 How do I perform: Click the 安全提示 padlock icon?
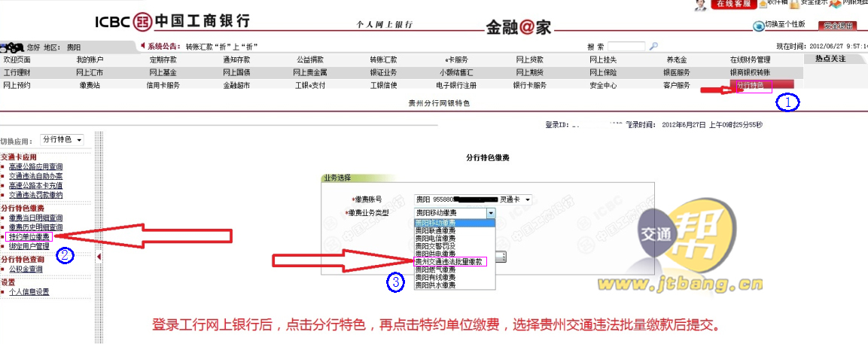pyautogui.click(x=794, y=3)
